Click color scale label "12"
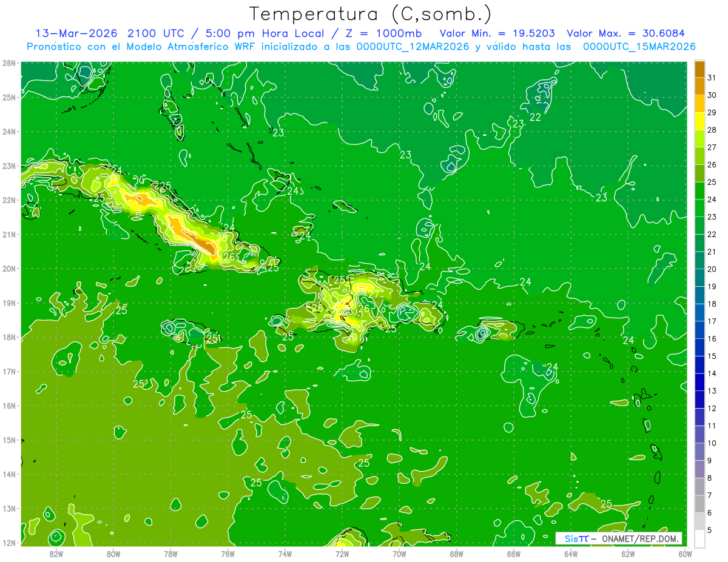The height and width of the screenshot is (562, 728). point(712,409)
